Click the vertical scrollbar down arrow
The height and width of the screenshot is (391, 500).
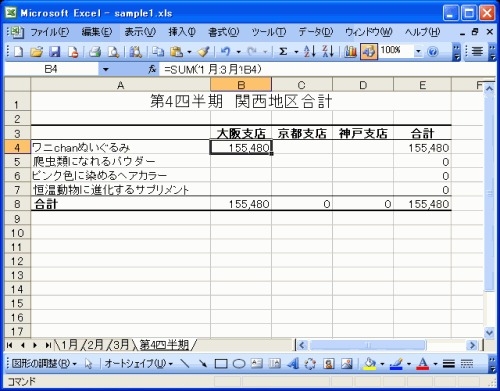click(489, 332)
